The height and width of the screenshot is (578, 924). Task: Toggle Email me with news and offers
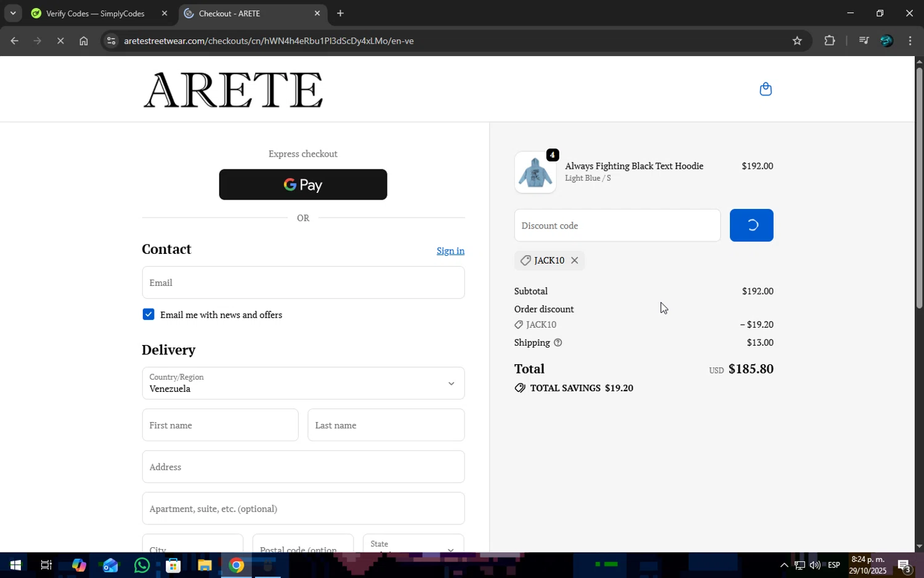148,314
